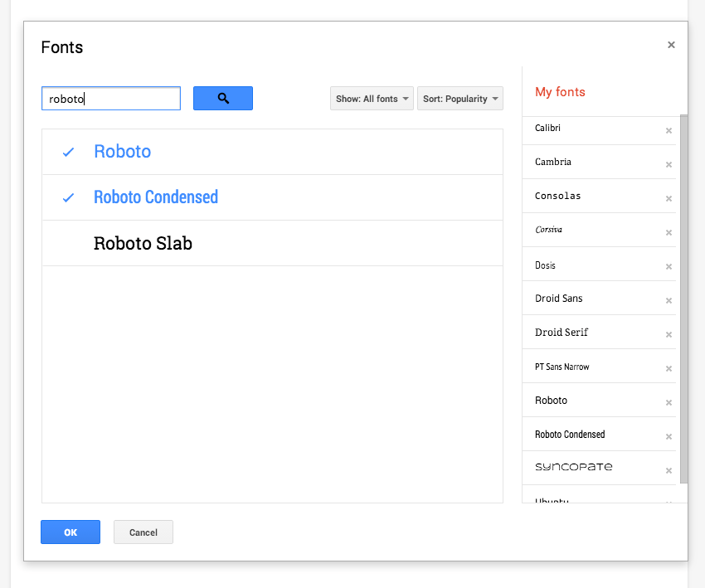The width and height of the screenshot is (705, 588).
Task: Click inside the roboto search field
Action: click(x=110, y=98)
